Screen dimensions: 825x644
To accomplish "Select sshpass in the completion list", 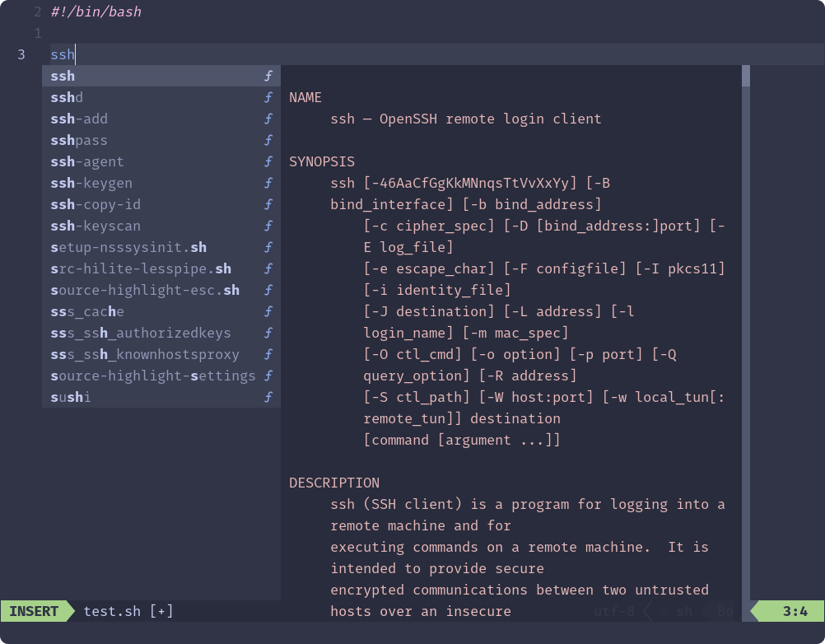I will pyautogui.click(x=161, y=141).
